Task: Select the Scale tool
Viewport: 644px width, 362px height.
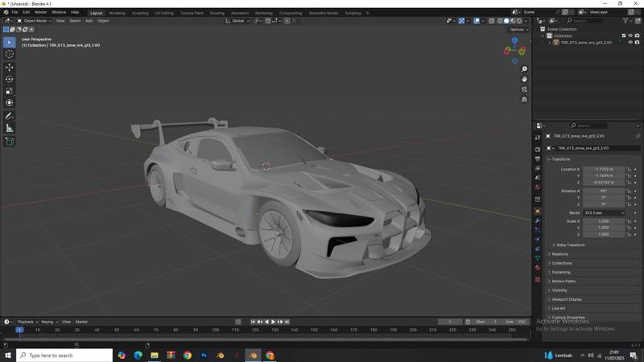Action: point(9,91)
